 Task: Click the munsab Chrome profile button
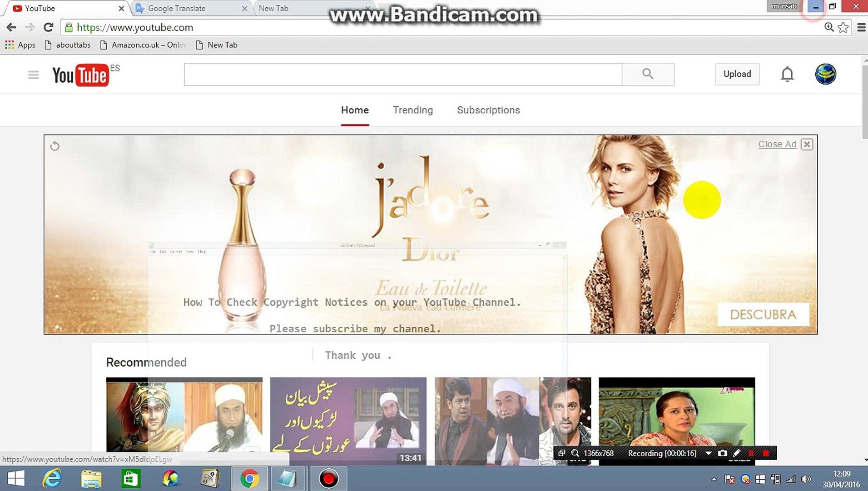(784, 6)
